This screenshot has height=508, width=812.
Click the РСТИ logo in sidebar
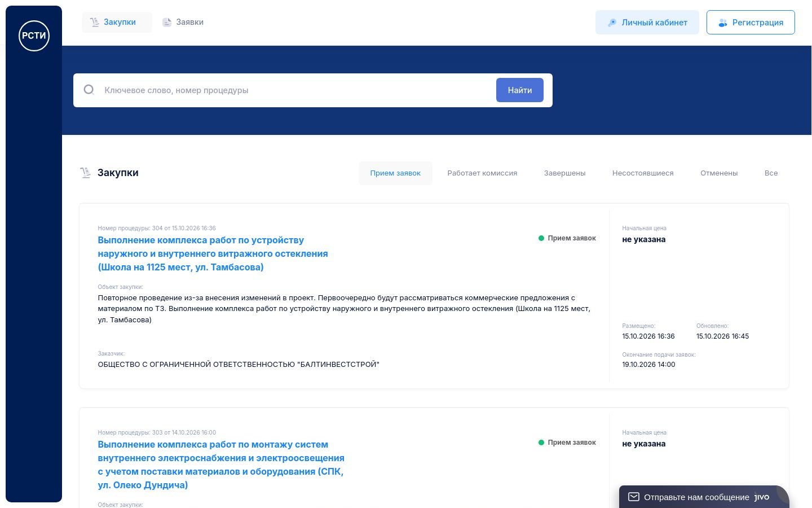pyautogui.click(x=34, y=36)
